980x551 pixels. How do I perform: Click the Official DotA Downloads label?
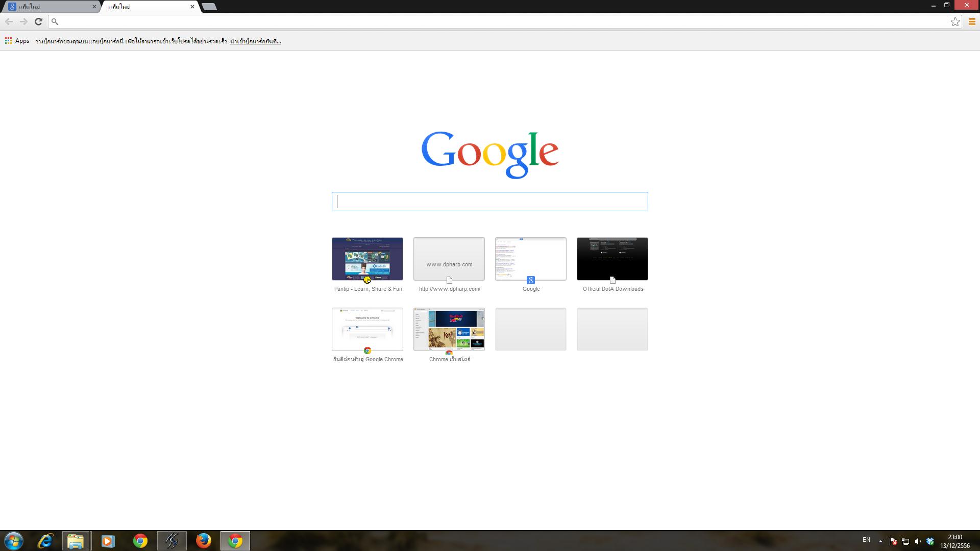[613, 289]
